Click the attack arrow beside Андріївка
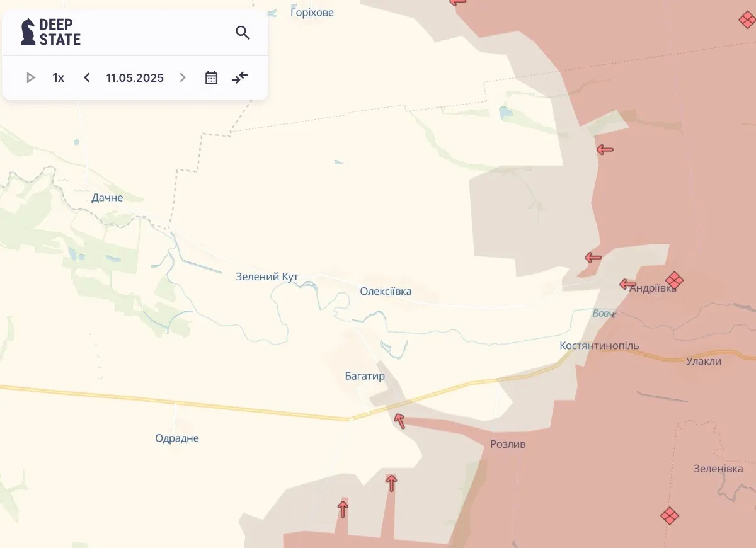The width and height of the screenshot is (756, 548). [x=627, y=284]
